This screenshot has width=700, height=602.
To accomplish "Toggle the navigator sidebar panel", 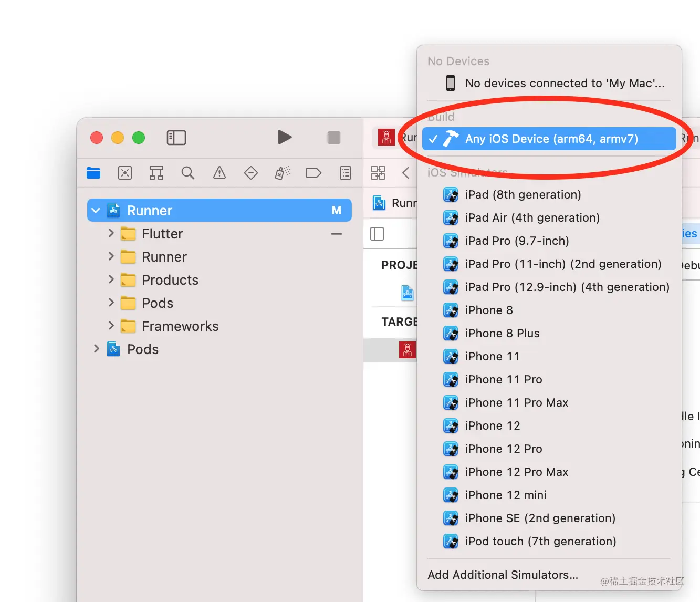I will coord(176,138).
